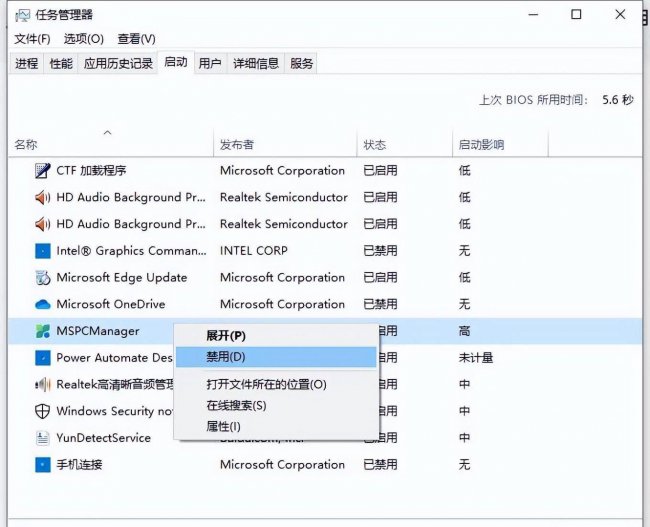Click Task Manager title bar icon
The height and width of the screenshot is (527, 650).
22,15
